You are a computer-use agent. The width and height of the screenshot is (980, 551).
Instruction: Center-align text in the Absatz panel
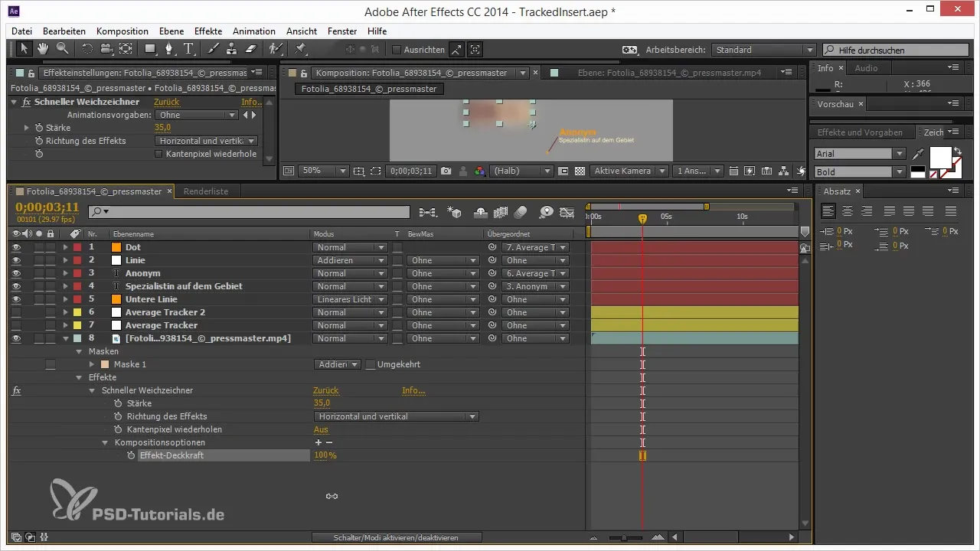[x=848, y=210]
